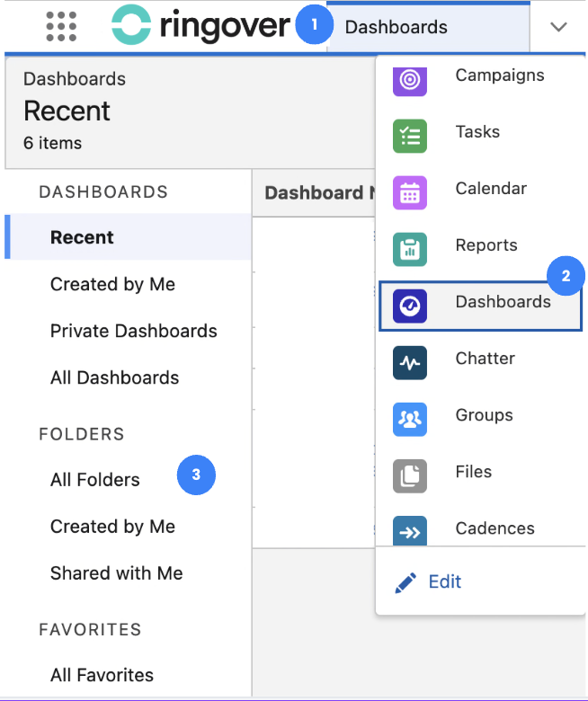Open All Dashboards in the sidebar
This screenshot has width=588, height=701.
[114, 378]
